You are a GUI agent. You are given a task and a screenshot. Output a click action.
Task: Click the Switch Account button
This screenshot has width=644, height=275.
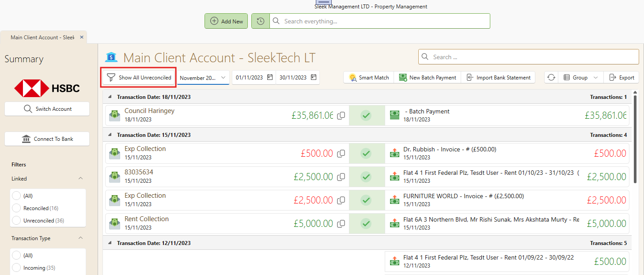(47, 109)
